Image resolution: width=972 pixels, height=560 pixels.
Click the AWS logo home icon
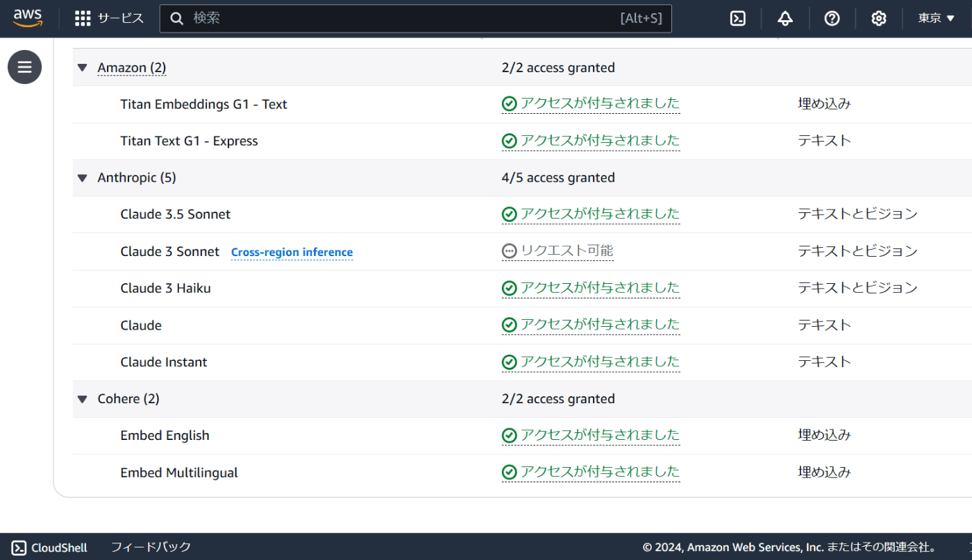click(28, 18)
